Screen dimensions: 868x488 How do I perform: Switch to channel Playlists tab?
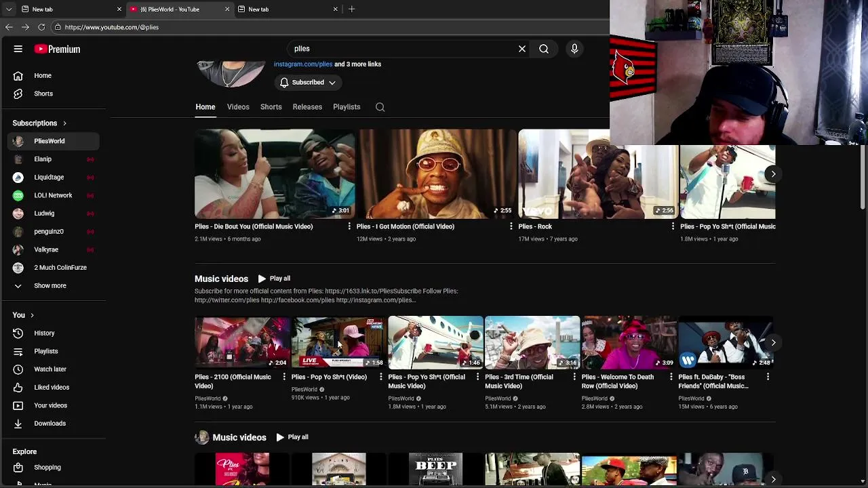pos(347,107)
